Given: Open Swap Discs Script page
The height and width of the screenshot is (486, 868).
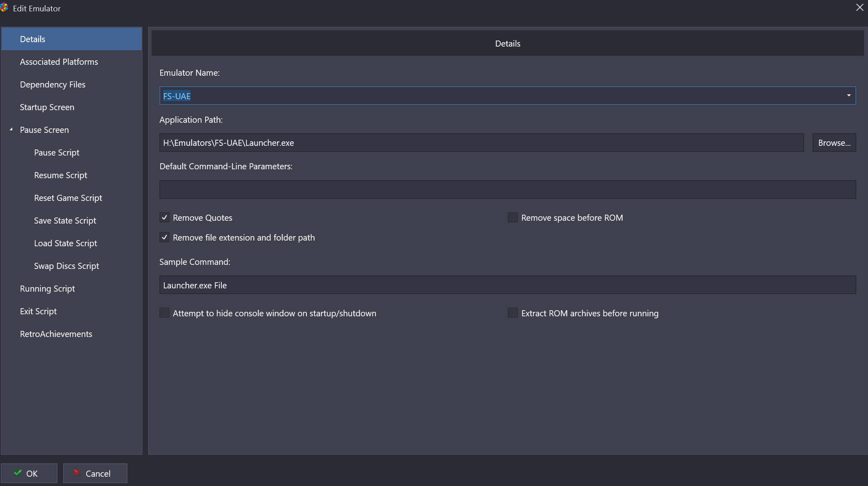Looking at the screenshot, I should 66,266.
